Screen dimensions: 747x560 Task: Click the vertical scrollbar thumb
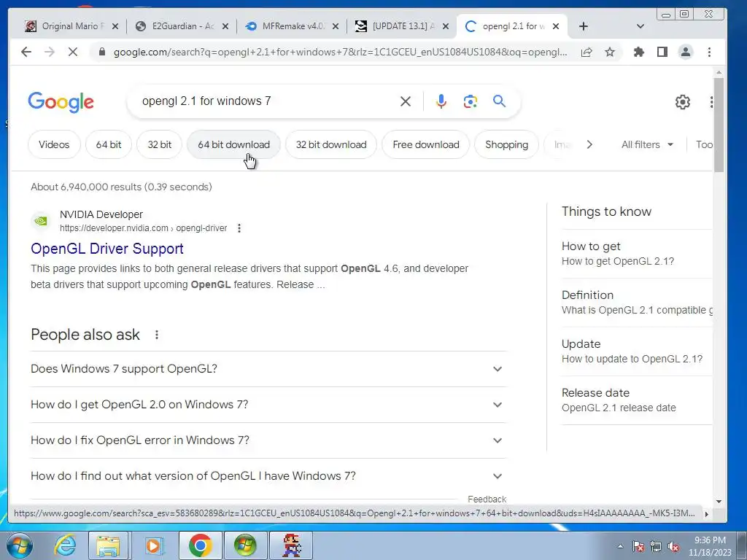pos(719,125)
